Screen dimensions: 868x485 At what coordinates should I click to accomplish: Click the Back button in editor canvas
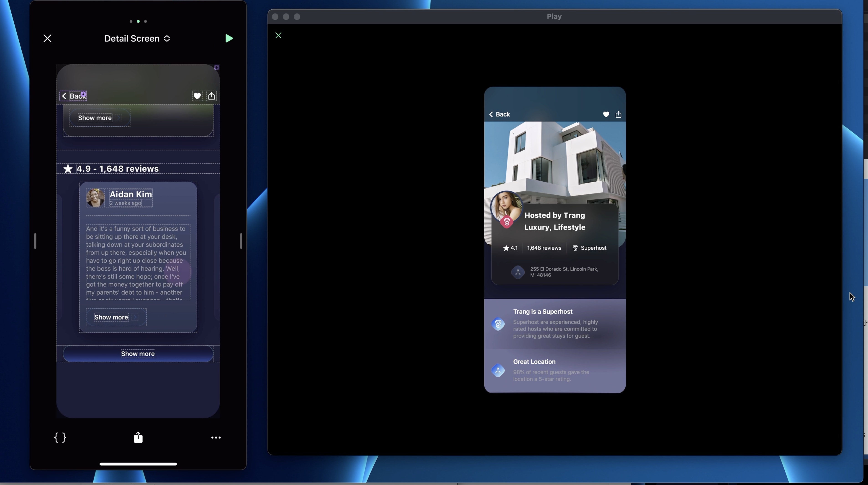click(73, 96)
